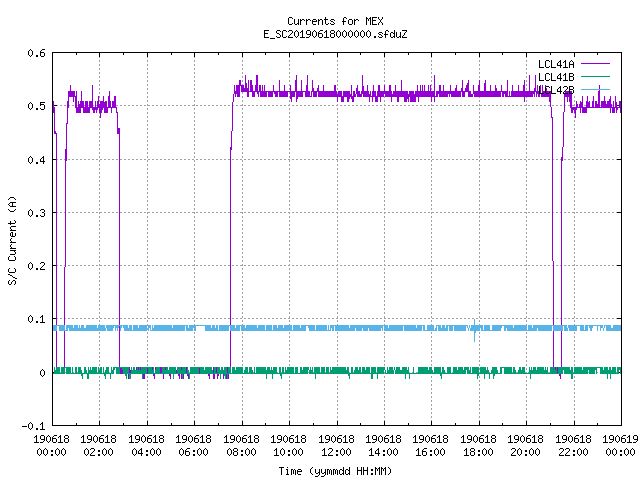Click the green line sample beside LCL41B
Image resolution: width=640 pixels, height=480 pixels.
pyautogui.click(x=595, y=76)
